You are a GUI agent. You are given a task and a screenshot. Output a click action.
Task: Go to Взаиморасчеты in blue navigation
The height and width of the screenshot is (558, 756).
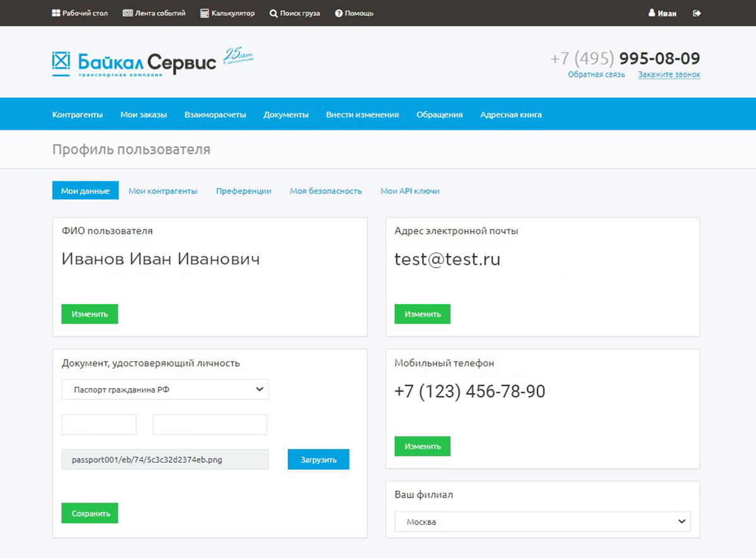(x=215, y=115)
